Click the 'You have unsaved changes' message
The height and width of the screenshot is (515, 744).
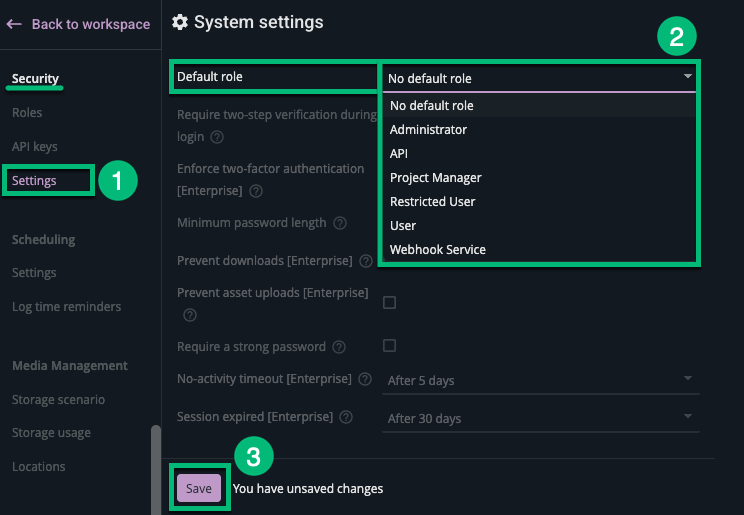point(308,488)
